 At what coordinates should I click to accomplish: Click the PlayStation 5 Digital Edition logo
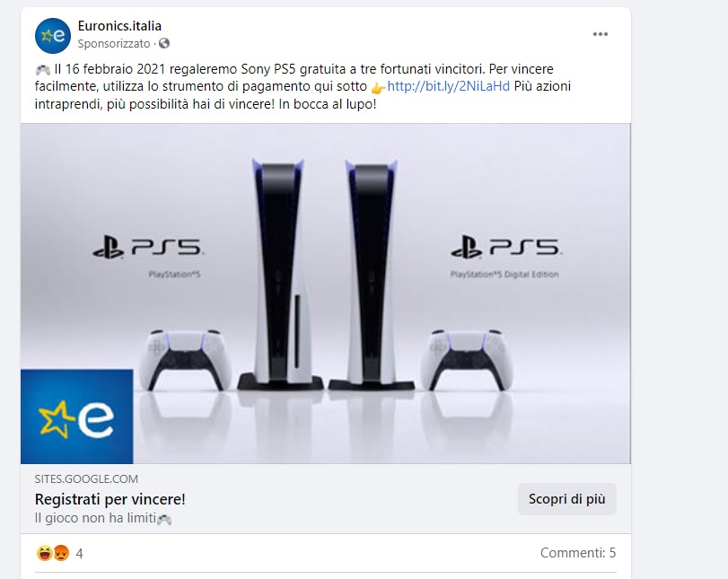point(505,256)
